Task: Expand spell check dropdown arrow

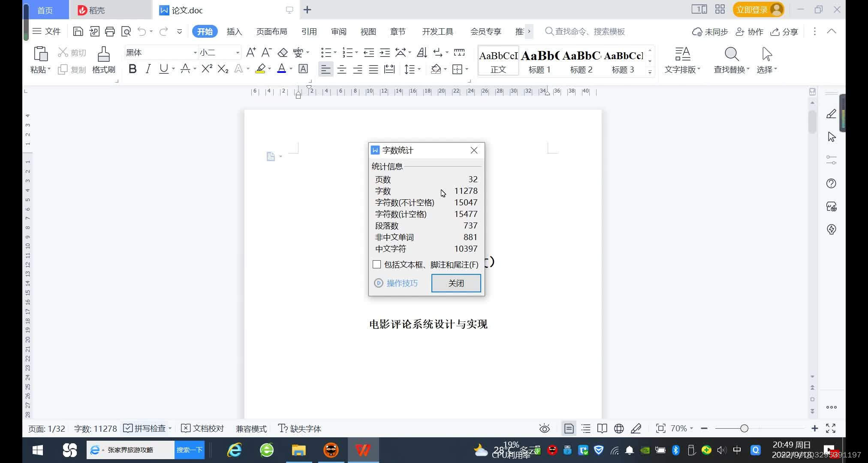Action: click(x=170, y=428)
